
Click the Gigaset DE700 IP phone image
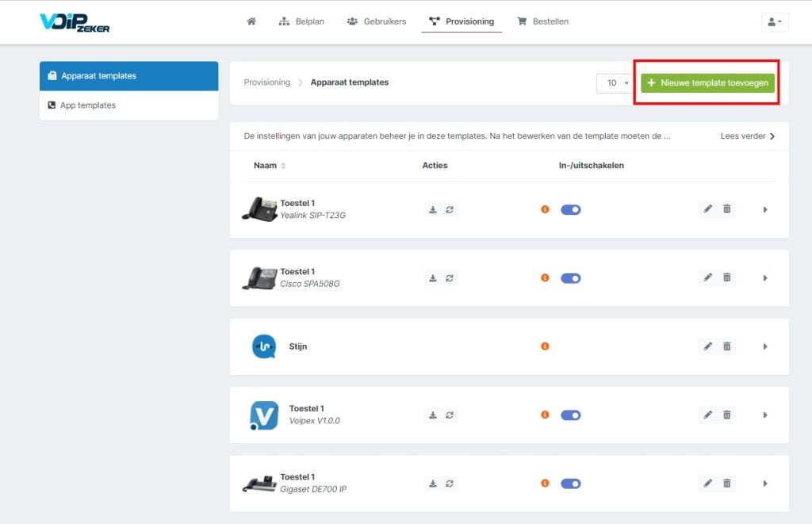click(x=260, y=484)
